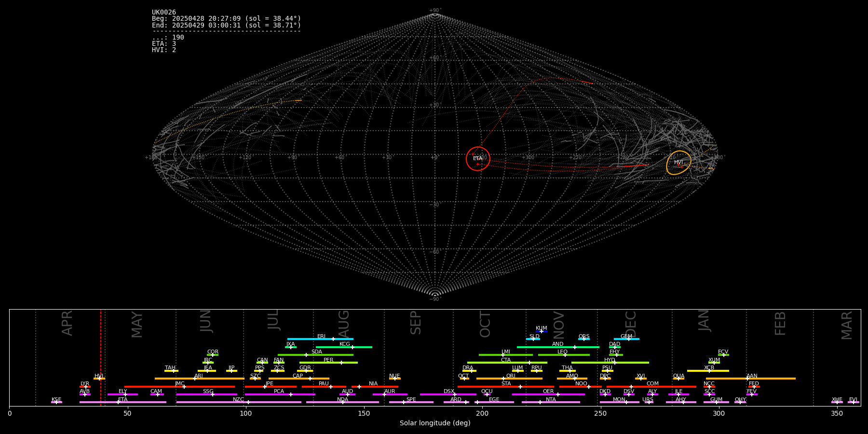Select the NTA shower bar

(551, 402)
